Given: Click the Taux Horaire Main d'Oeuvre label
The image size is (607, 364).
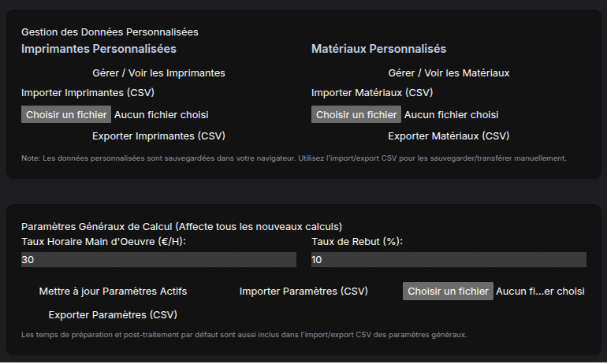Looking at the screenshot, I should [x=109, y=242].
